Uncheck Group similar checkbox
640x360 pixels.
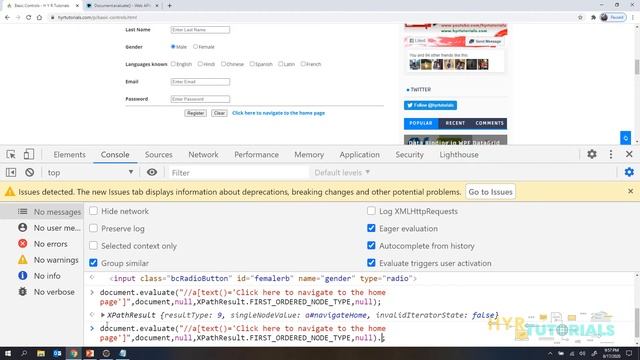pos(93,263)
